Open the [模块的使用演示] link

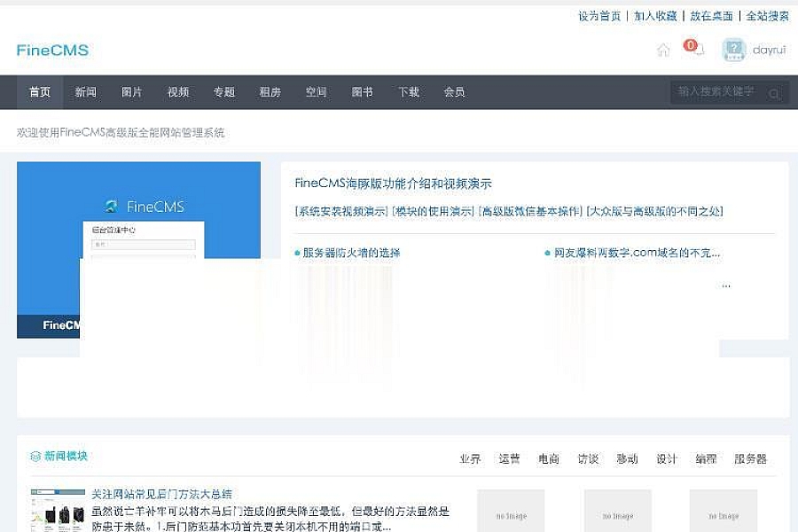[433, 211]
